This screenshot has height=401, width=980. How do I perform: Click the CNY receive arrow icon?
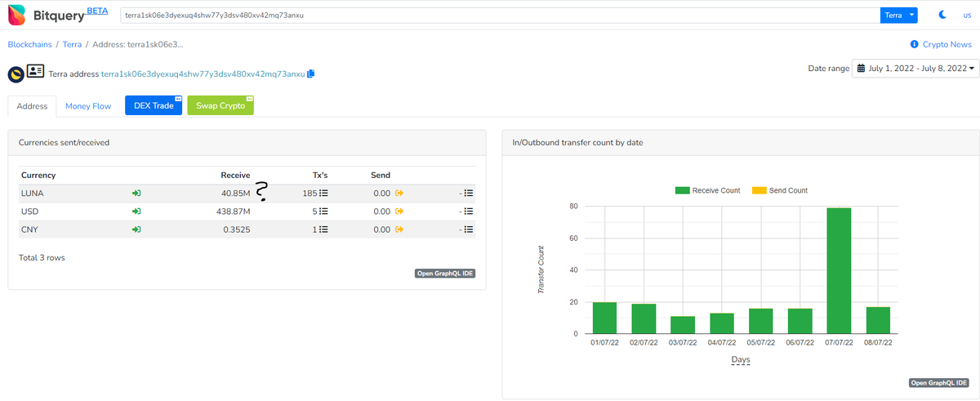point(137,230)
